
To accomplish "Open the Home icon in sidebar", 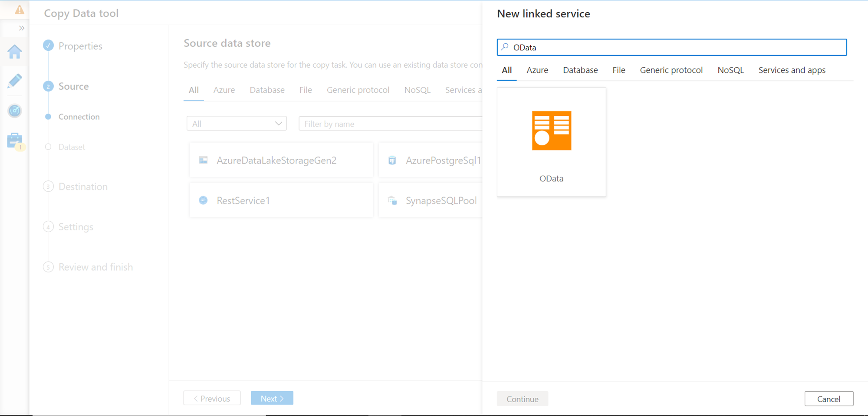I will [x=15, y=52].
